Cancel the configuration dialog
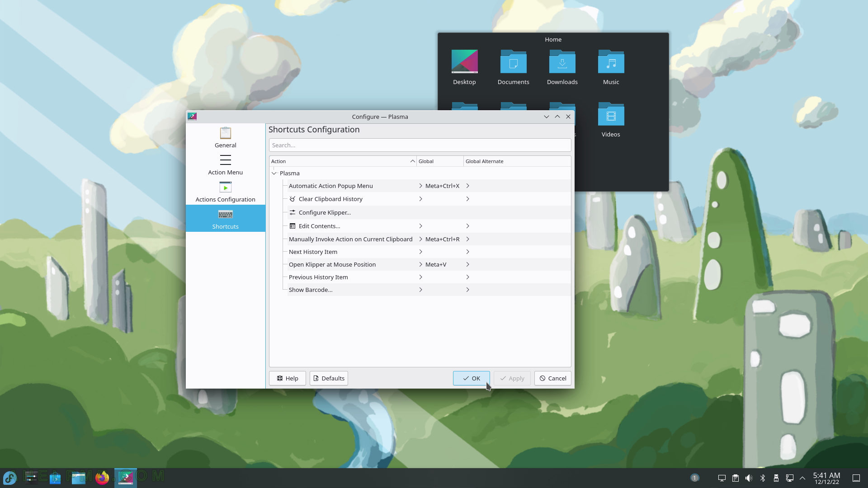Screen dimensions: 868x488 [552, 379]
